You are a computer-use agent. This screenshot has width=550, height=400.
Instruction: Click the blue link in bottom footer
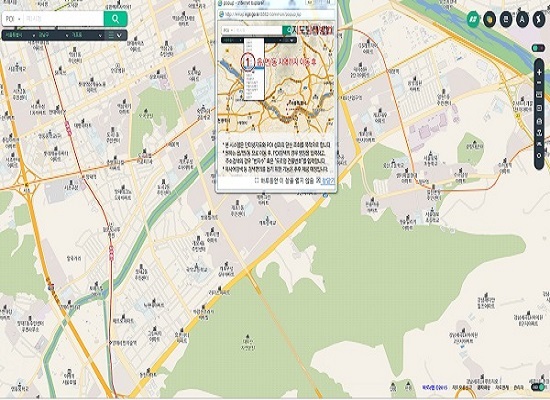point(435,388)
